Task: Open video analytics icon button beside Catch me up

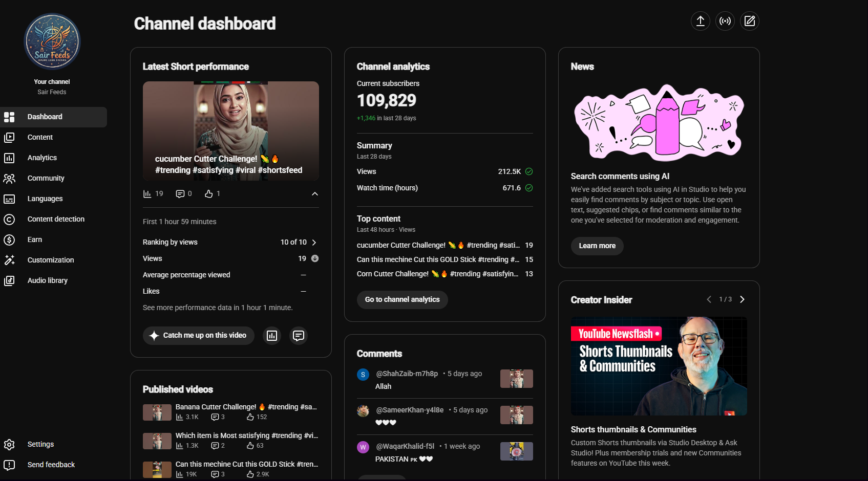Action: [272, 336]
